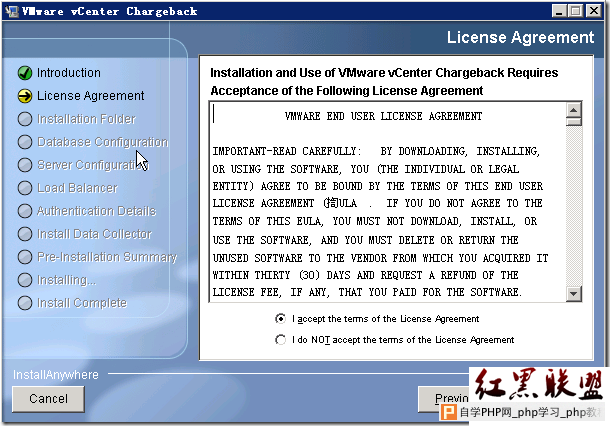610x426 pixels.
Task: Click the Database Configuration step label
Action: [x=103, y=142]
